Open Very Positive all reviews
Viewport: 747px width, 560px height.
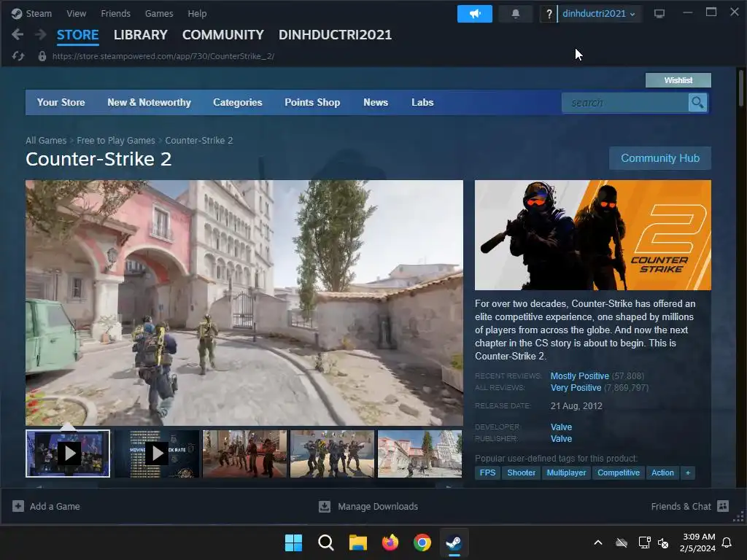click(x=576, y=388)
